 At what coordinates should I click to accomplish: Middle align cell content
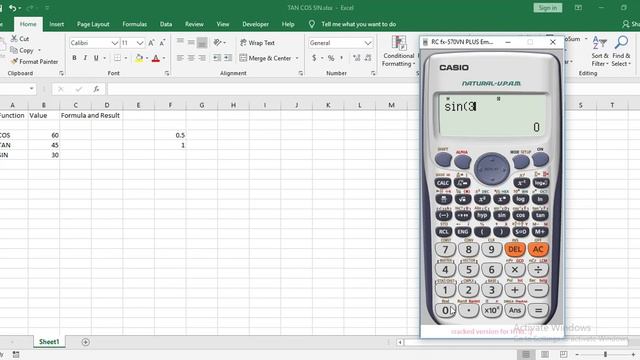click(x=191, y=42)
